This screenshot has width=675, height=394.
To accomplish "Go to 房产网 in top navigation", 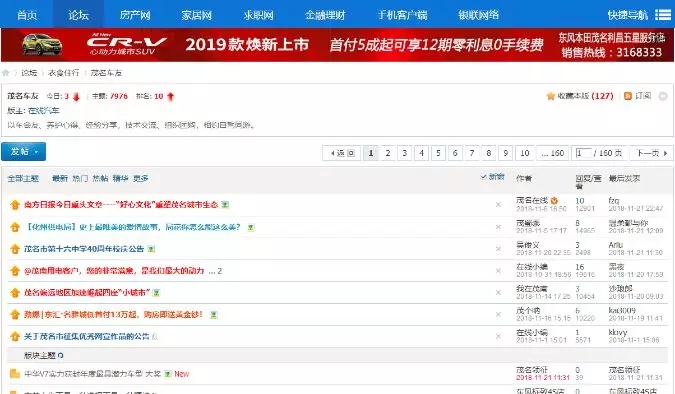I will pyautogui.click(x=135, y=15).
